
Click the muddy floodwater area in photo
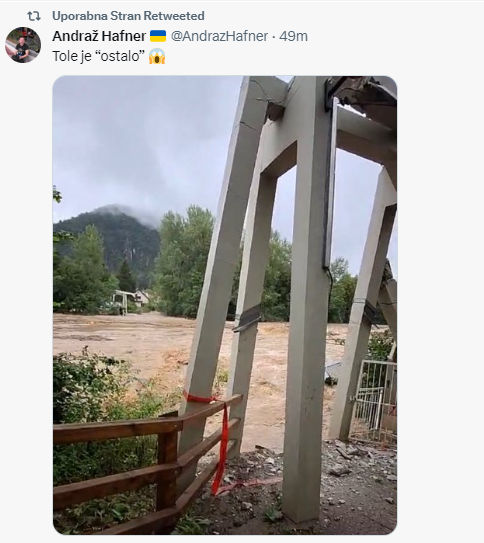point(138,343)
